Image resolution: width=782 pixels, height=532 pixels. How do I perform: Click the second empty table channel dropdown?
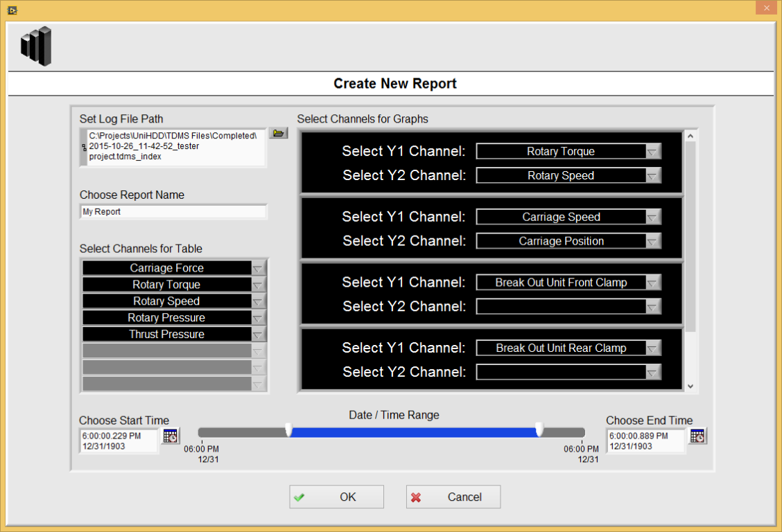[x=258, y=367]
